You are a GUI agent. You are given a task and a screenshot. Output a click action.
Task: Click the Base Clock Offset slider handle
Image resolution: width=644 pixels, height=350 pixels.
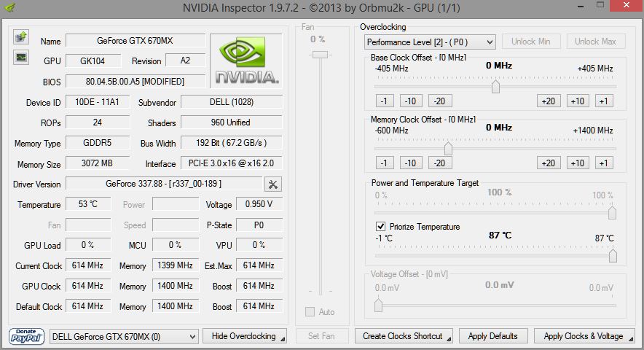[x=495, y=86]
